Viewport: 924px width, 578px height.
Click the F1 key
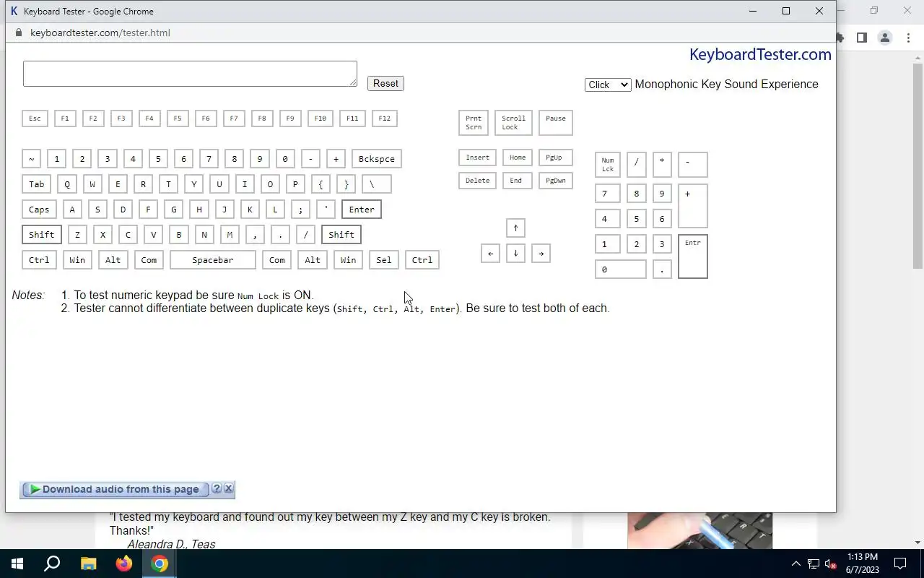coord(64,118)
